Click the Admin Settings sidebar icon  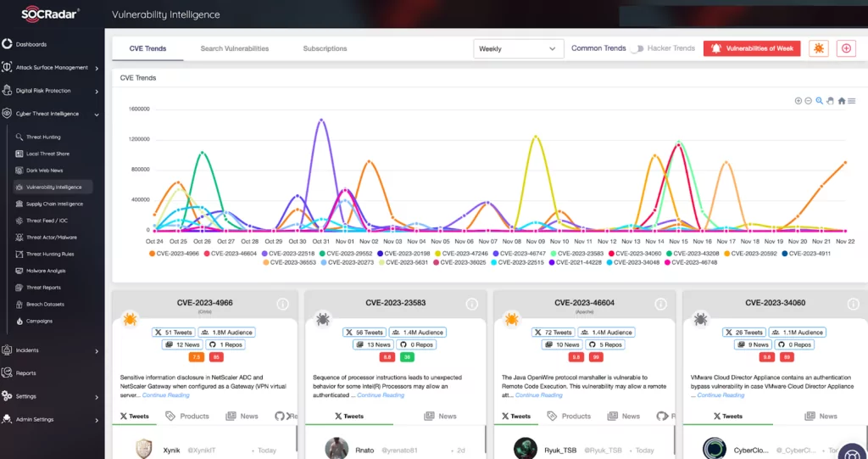(x=7, y=419)
